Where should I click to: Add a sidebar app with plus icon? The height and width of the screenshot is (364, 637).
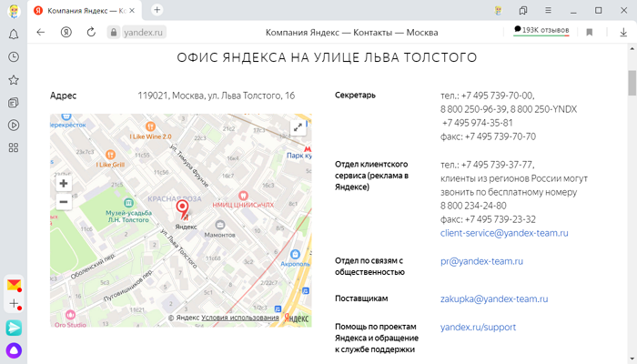(14, 303)
